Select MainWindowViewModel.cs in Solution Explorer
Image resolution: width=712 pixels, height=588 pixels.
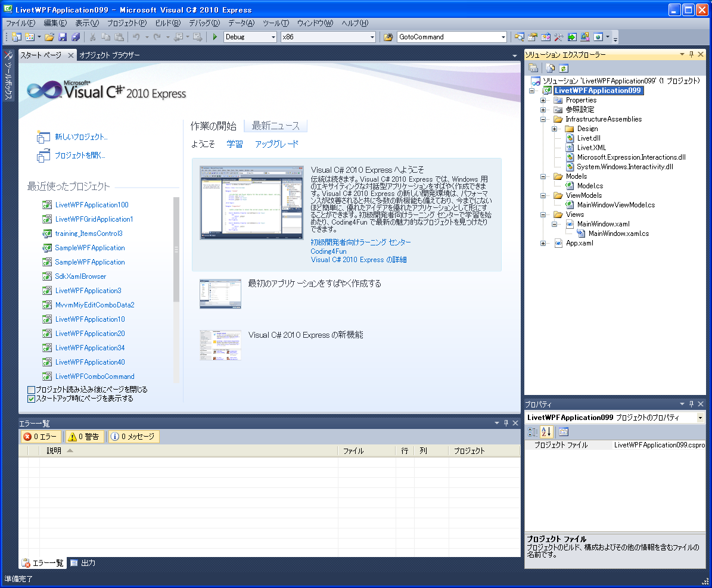coord(615,205)
